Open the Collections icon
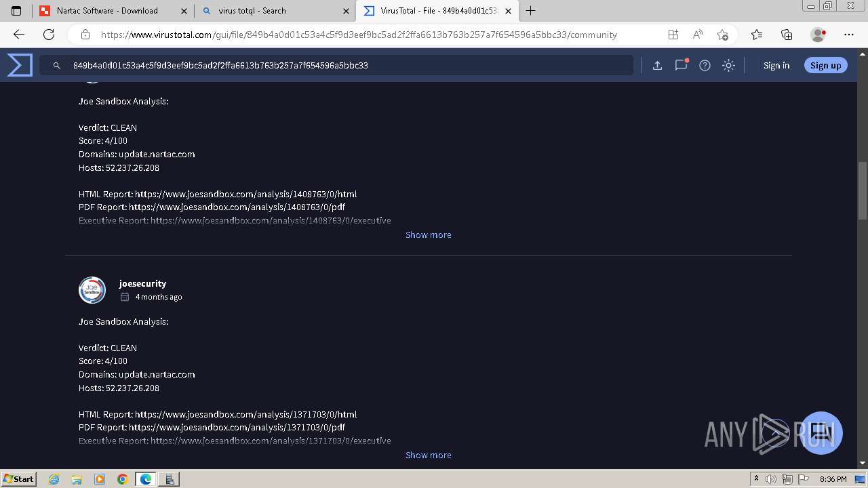868x488 pixels. point(787,35)
